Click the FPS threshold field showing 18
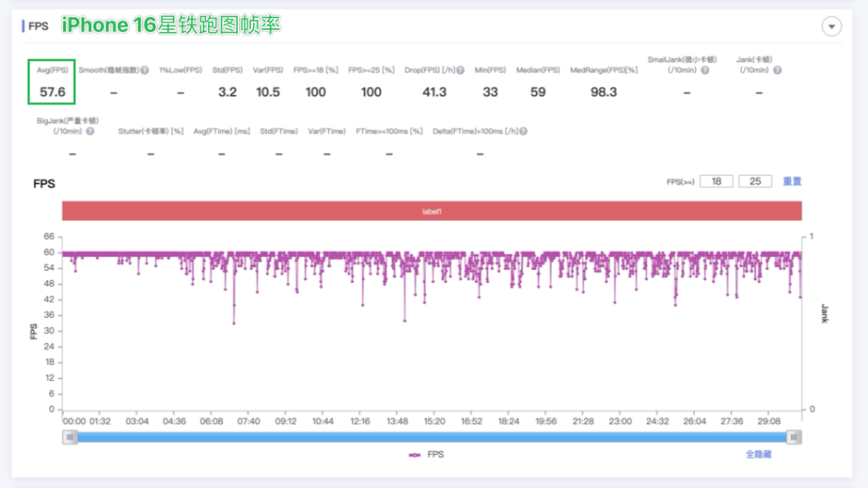This screenshot has width=868, height=488. point(716,181)
